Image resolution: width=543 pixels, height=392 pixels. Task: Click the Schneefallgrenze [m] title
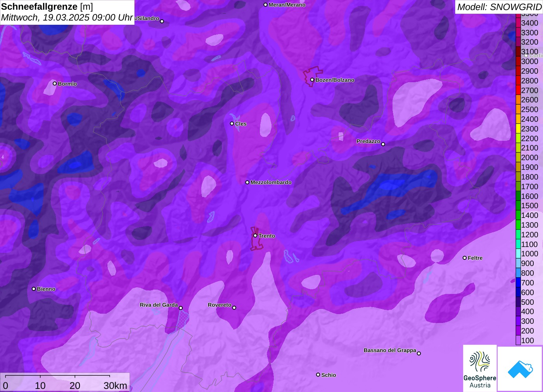[47, 7]
